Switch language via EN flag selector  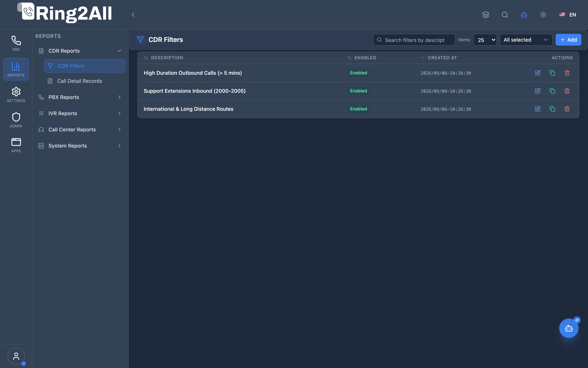pyautogui.click(x=568, y=15)
